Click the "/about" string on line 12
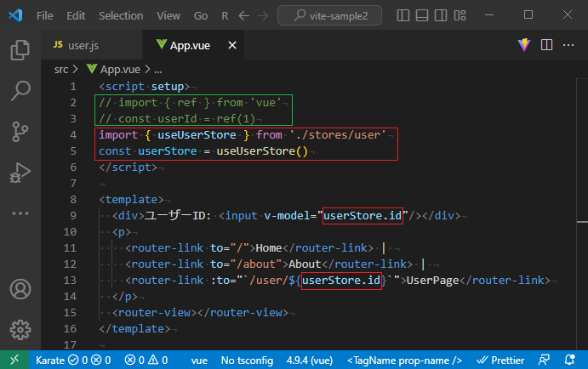The image size is (588, 369). point(260,264)
